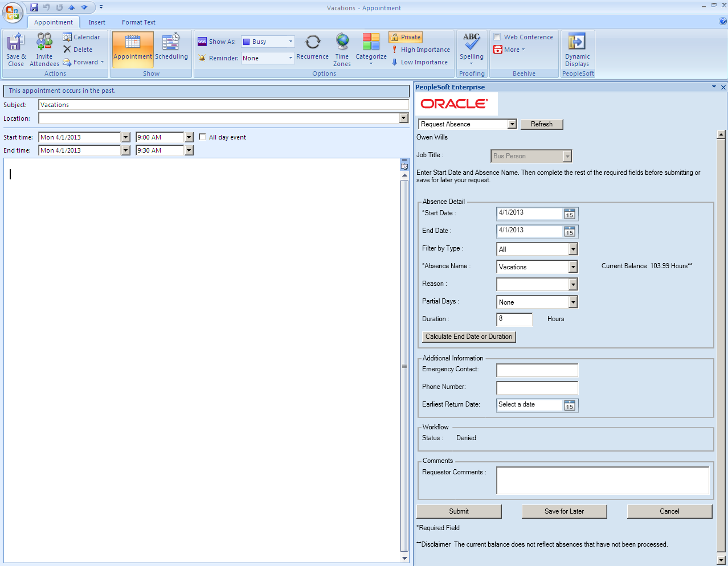Click the Duration hours field

point(514,319)
